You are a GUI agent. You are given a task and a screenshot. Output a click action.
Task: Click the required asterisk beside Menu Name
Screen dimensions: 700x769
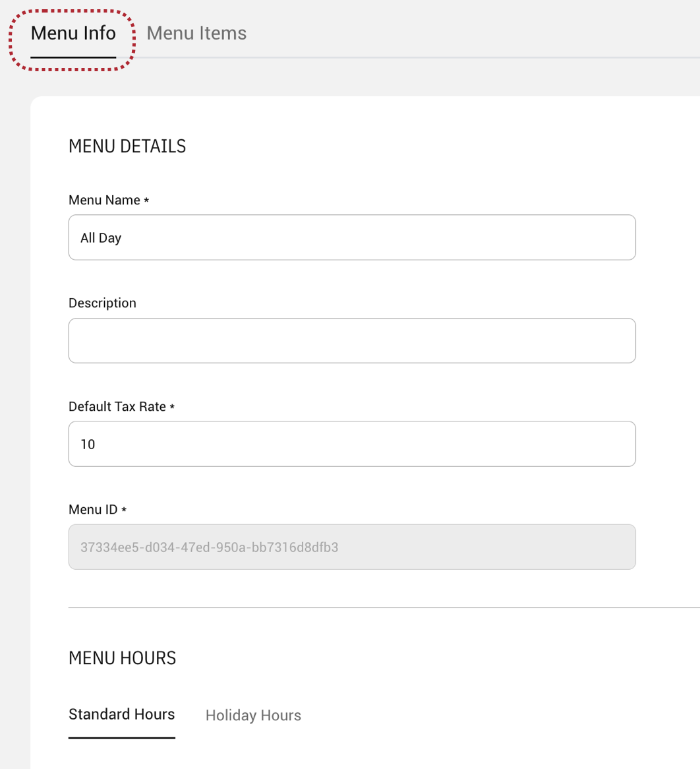(x=146, y=200)
